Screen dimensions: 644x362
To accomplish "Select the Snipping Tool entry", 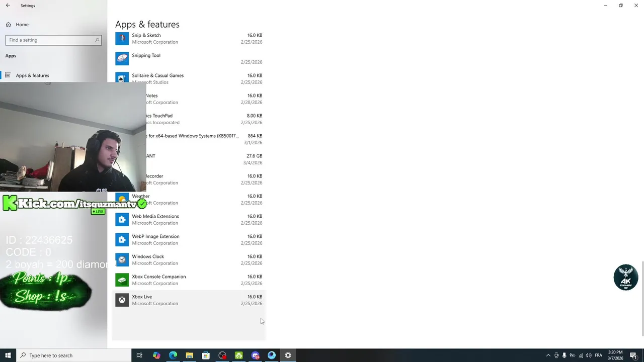I will [189, 59].
